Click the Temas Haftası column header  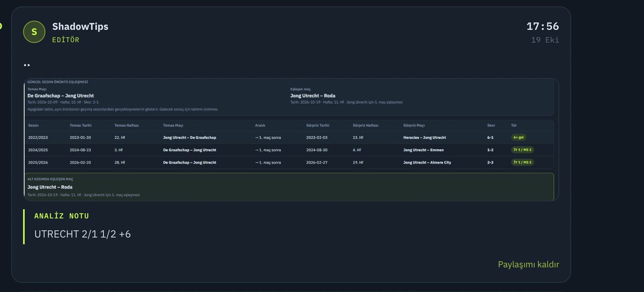[127, 126]
